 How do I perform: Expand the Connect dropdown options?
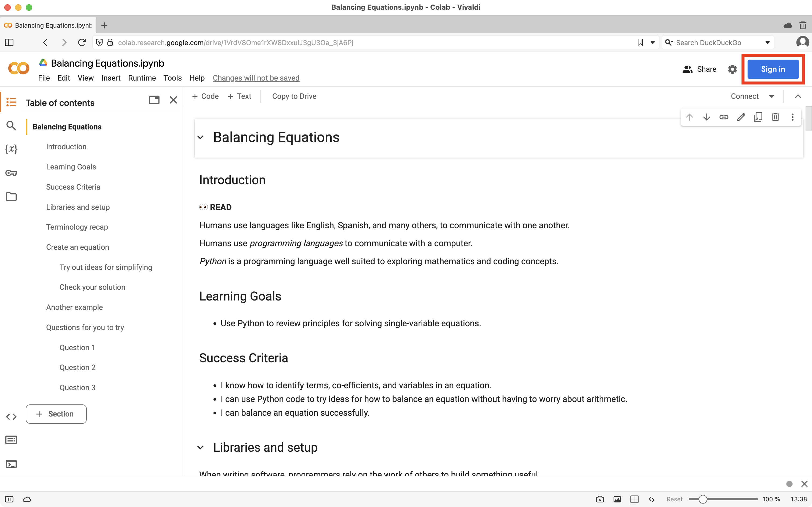click(771, 96)
